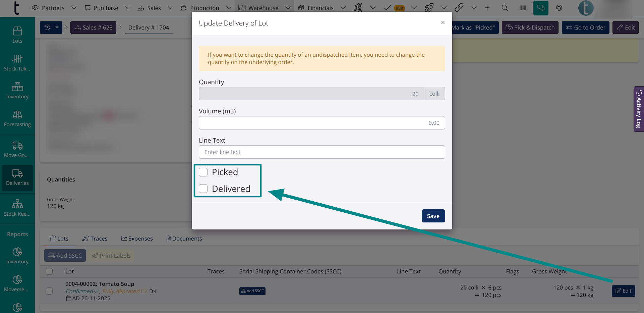The width and height of the screenshot is (644, 313).
Task: Expand the Warehouse dropdown
Action: (288, 7)
